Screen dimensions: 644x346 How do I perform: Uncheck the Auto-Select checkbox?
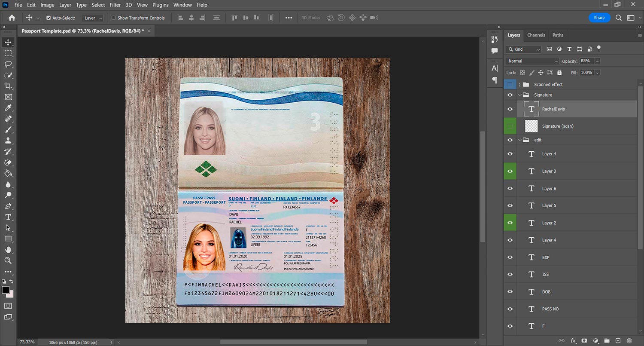pyautogui.click(x=49, y=18)
